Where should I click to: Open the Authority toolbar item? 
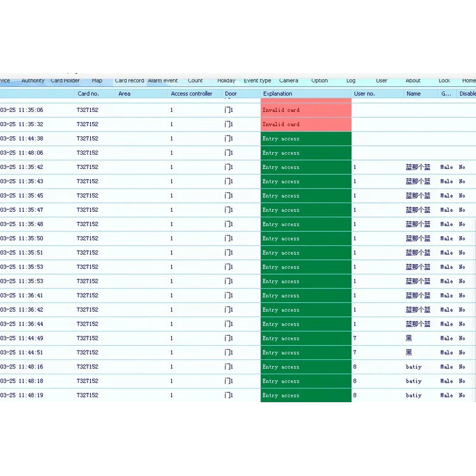point(33,81)
